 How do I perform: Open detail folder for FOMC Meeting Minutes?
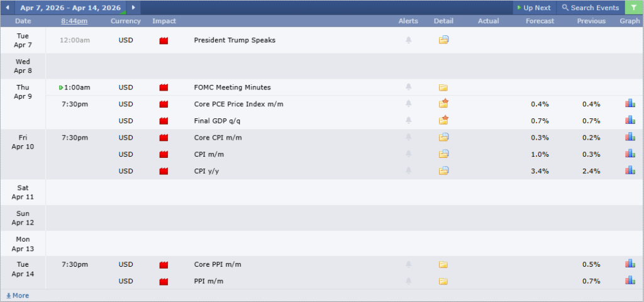point(443,87)
